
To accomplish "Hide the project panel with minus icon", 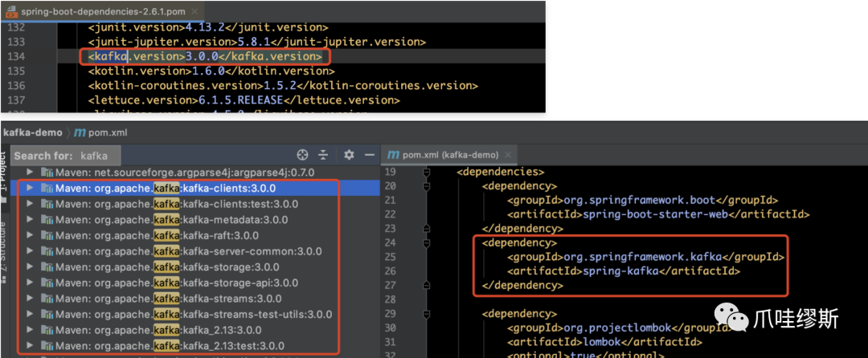I will [x=370, y=155].
